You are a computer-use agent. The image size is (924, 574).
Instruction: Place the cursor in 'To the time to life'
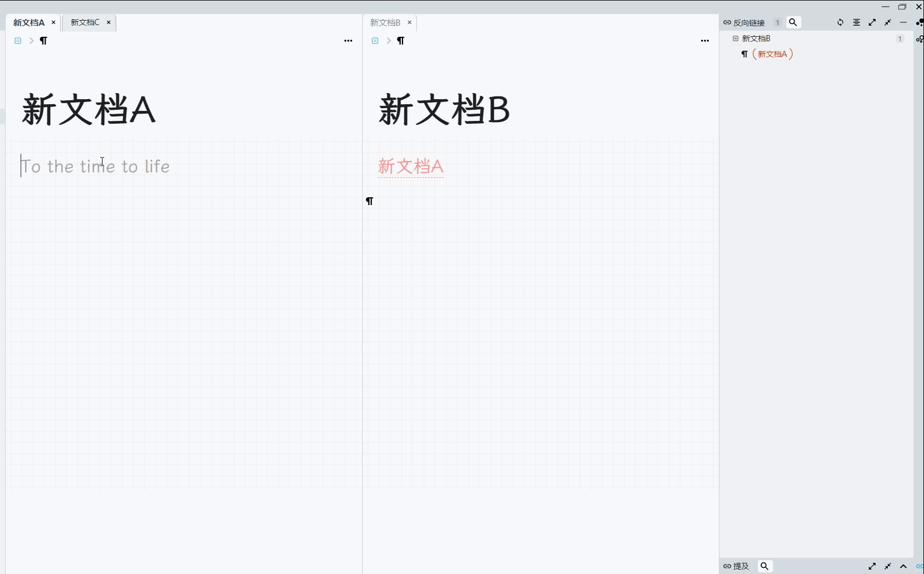click(x=96, y=166)
